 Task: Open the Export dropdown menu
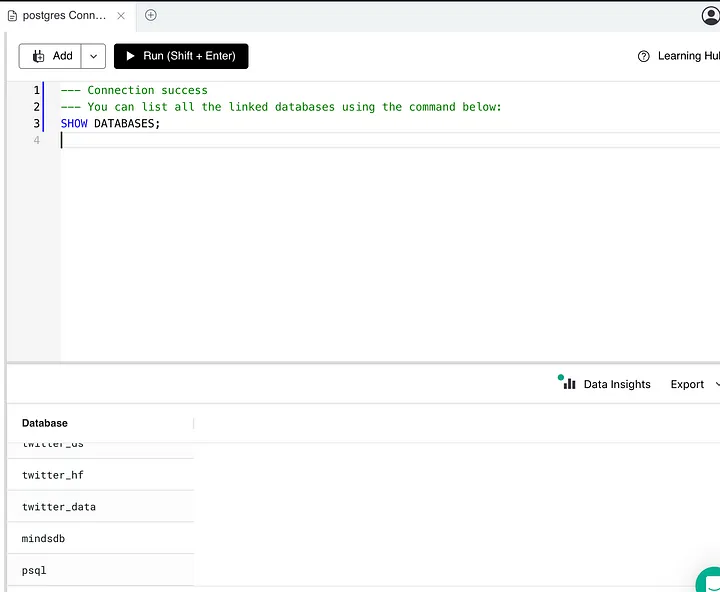[694, 384]
